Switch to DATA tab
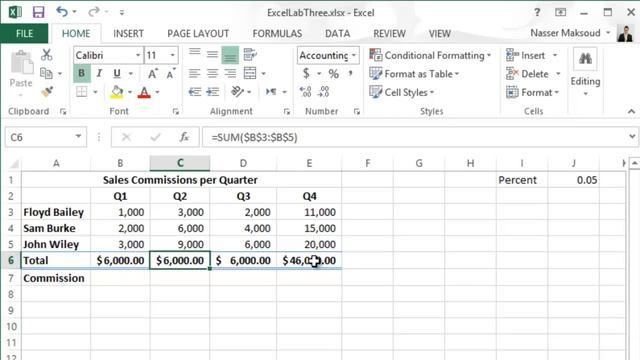The width and height of the screenshot is (640, 360). [337, 33]
